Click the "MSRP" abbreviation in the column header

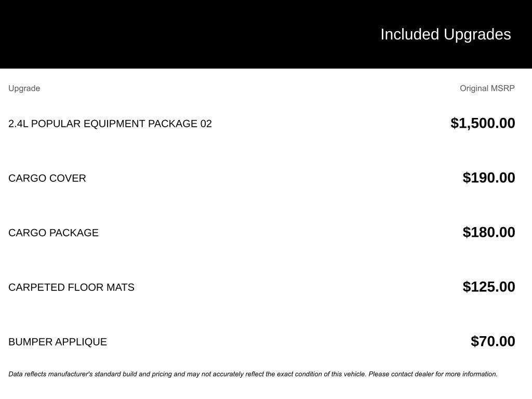502,88
